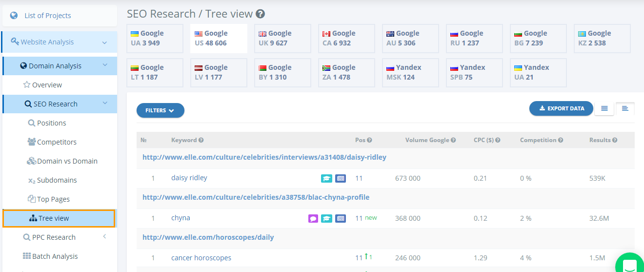Select Yandex SPB 75 database tab
This screenshot has height=272, width=644.
click(474, 73)
